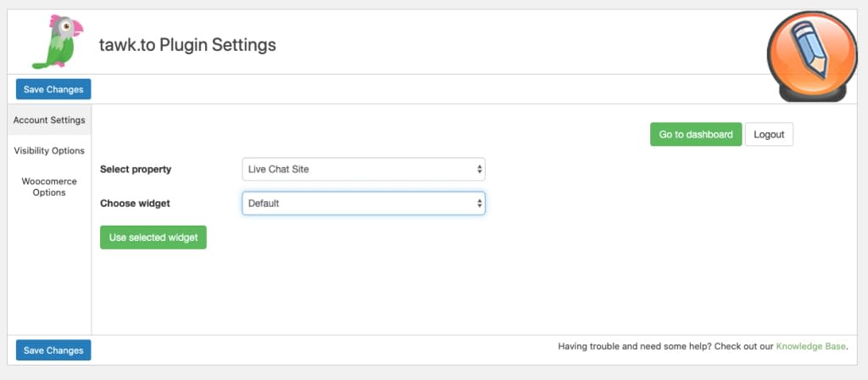Viewport: 868px width, 380px height.
Task: Click the Default text in the widget field
Action: (264, 204)
